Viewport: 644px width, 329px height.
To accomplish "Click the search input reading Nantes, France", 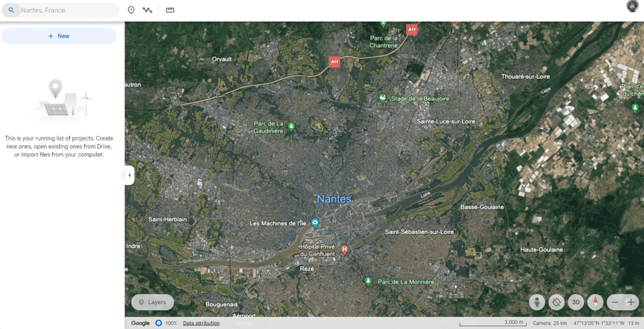I will (61, 10).
